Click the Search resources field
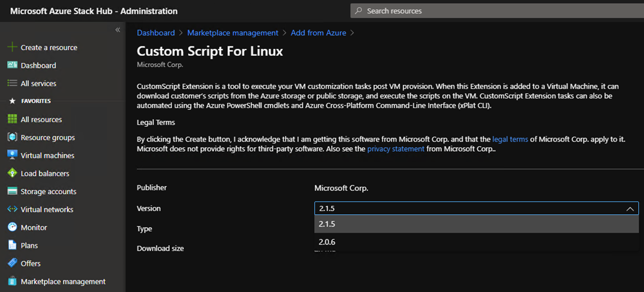The height and width of the screenshot is (292, 644). pos(496,11)
